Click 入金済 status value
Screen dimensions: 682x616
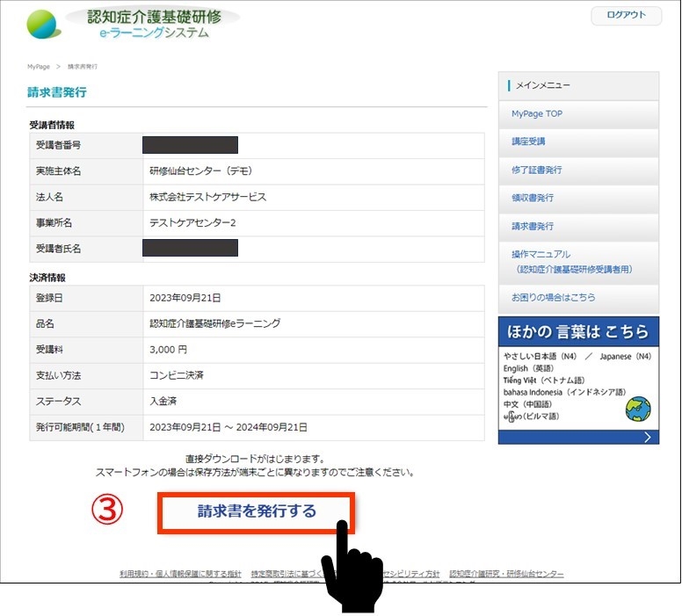[x=163, y=401]
